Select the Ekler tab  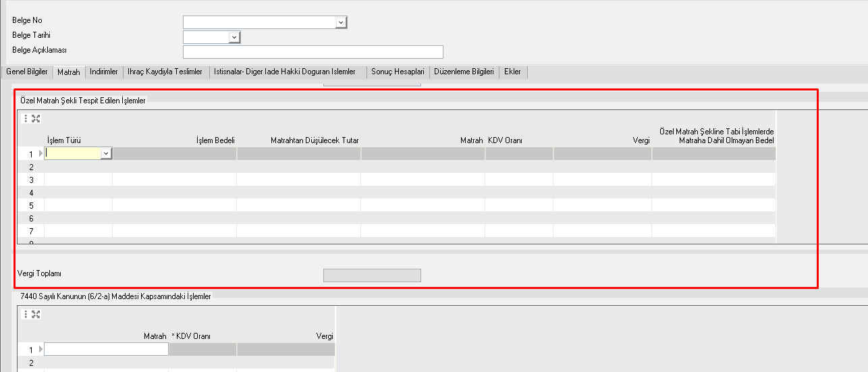point(513,72)
